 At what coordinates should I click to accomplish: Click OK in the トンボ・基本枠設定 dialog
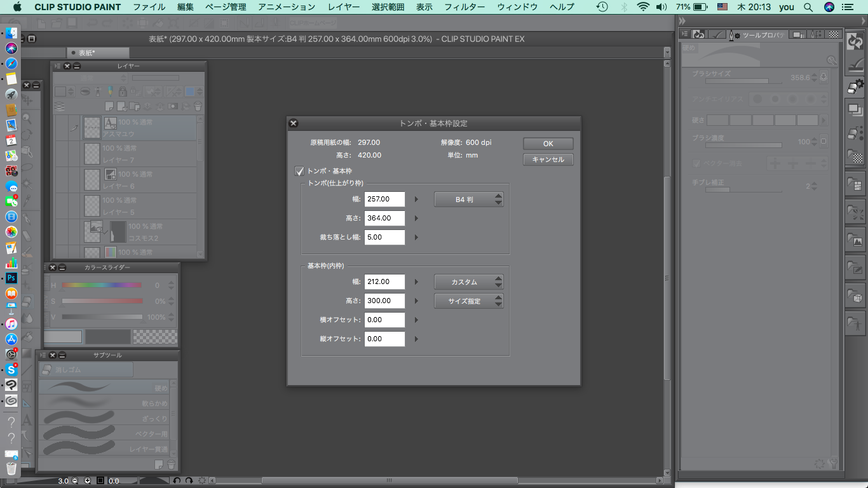[548, 144]
